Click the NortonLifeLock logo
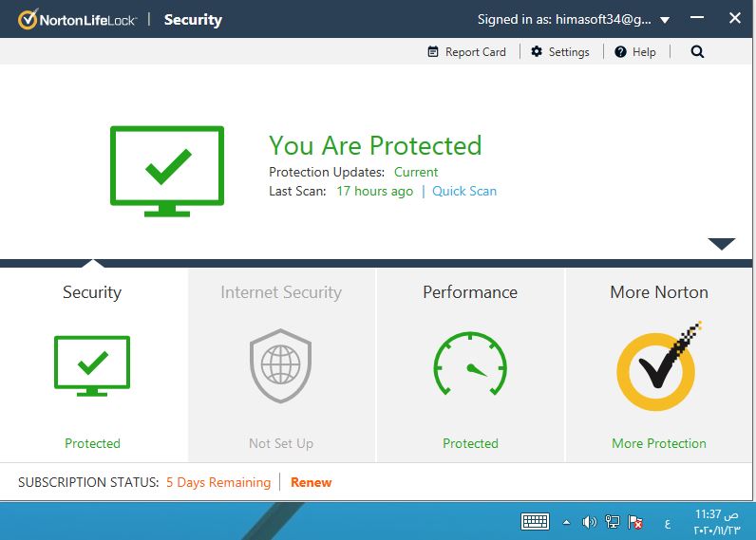Image resolution: width=756 pixels, height=540 pixels. [x=77, y=19]
